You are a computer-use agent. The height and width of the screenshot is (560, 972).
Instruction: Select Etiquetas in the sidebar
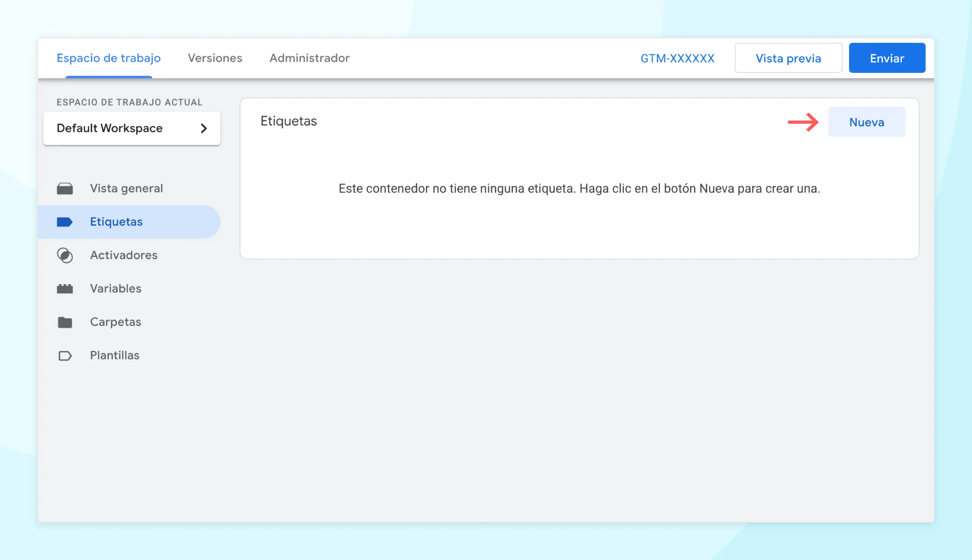click(129, 222)
